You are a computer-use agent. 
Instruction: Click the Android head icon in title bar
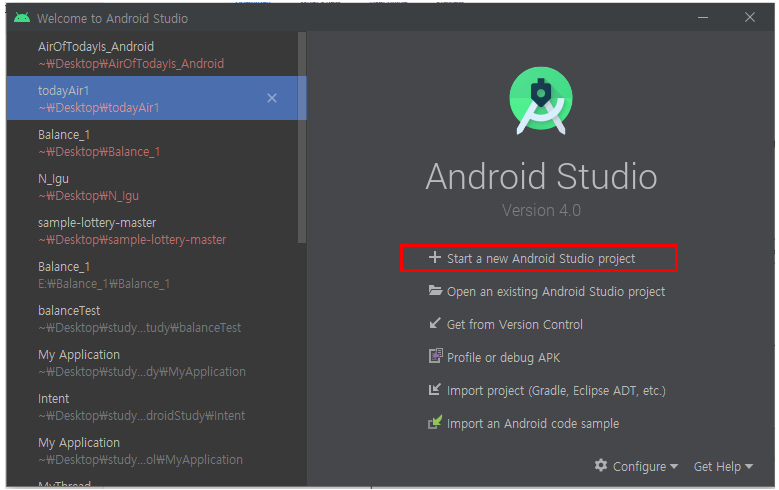coord(22,18)
